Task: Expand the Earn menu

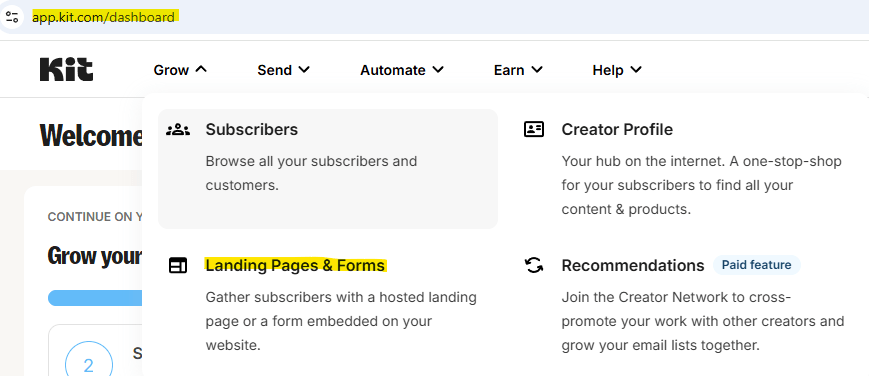Action: pyautogui.click(x=518, y=70)
